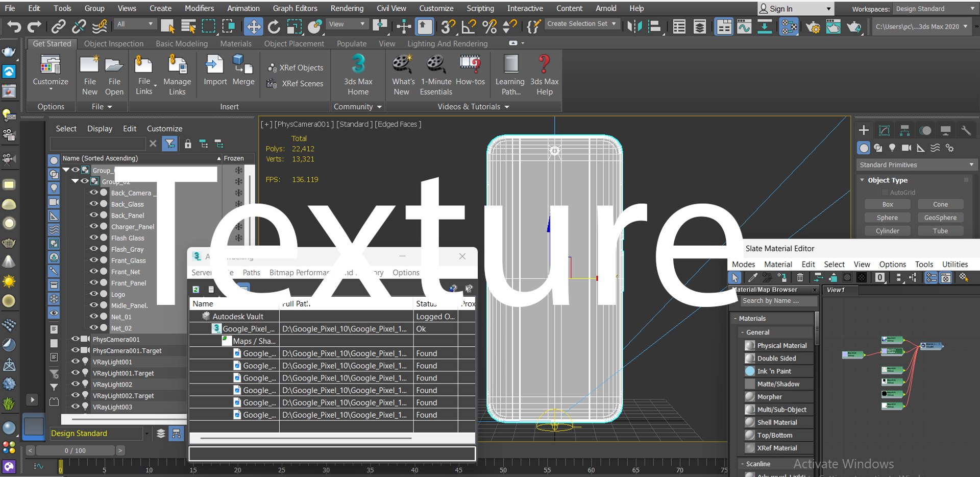This screenshot has height=477, width=980.
Task: Open the Utilities wrench panel icon
Action: click(966, 130)
